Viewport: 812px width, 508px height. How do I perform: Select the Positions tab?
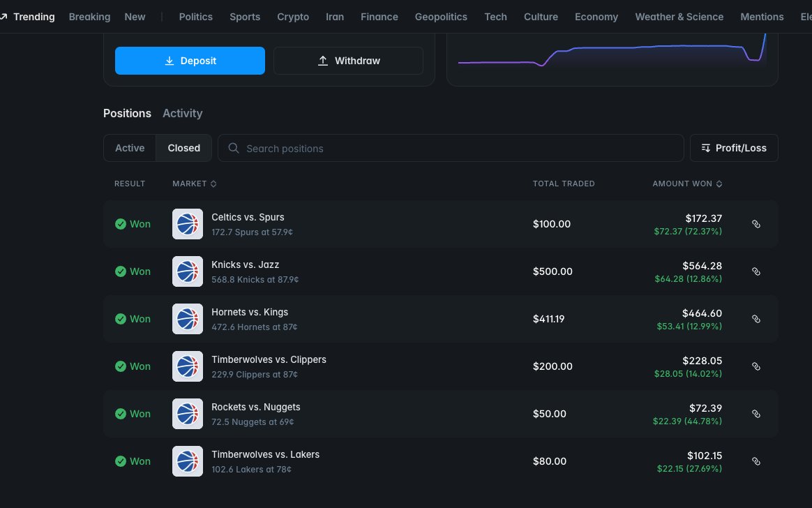(x=127, y=114)
